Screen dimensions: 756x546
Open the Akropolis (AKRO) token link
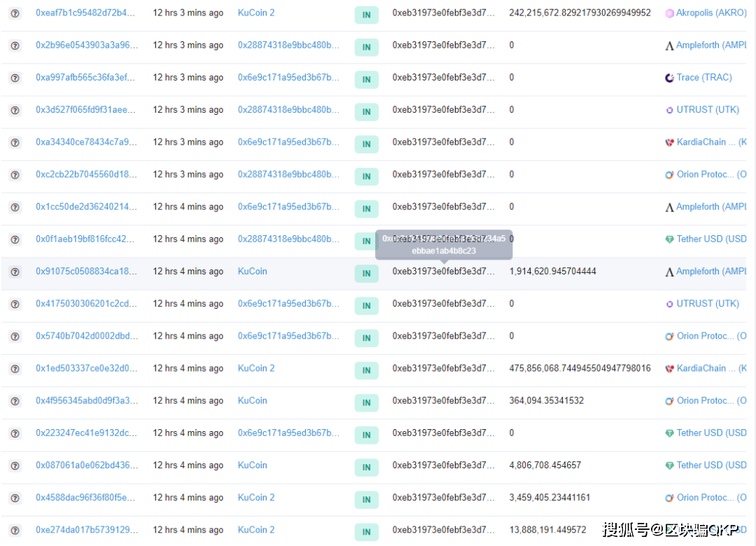point(711,13)
